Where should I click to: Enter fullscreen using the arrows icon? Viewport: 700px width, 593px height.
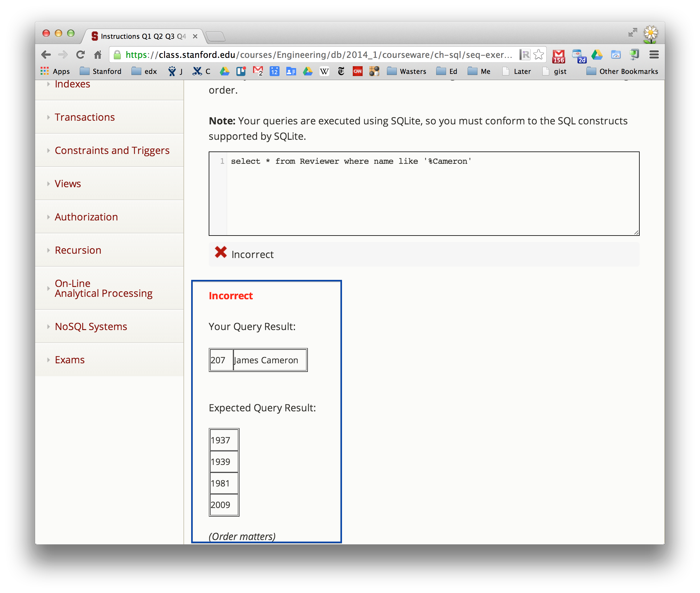click(633, 33)
